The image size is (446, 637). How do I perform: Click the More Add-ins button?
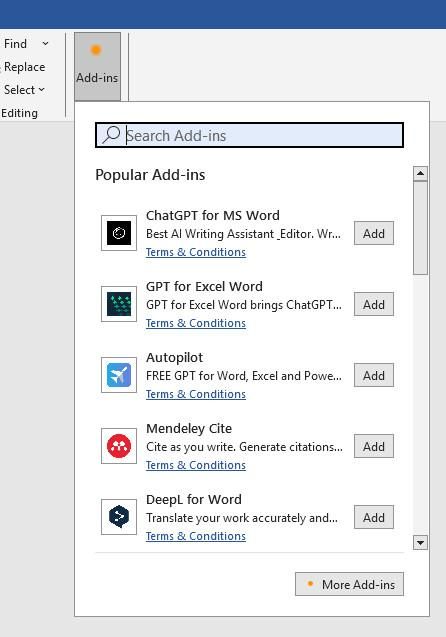click(349, 584)
